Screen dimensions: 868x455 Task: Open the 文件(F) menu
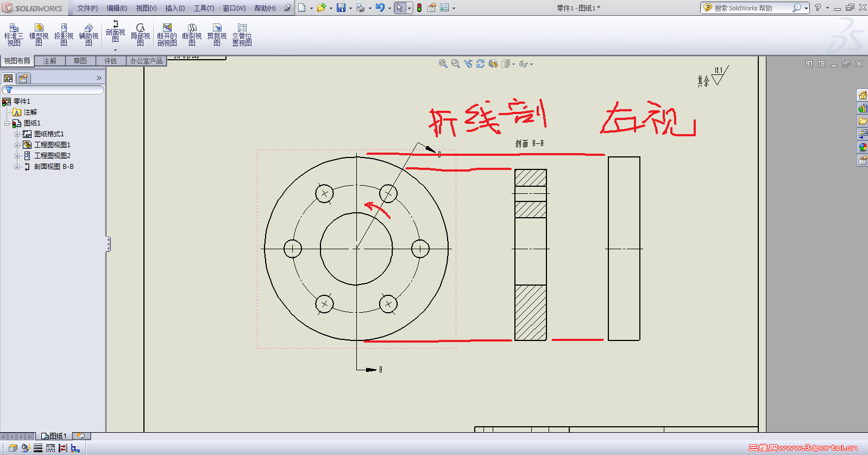87,8
